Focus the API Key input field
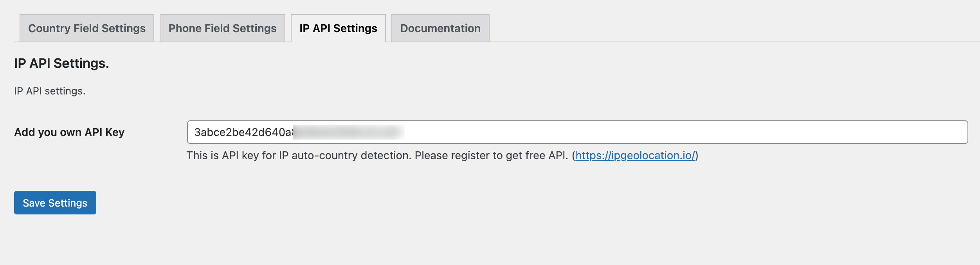 point(578,132)
